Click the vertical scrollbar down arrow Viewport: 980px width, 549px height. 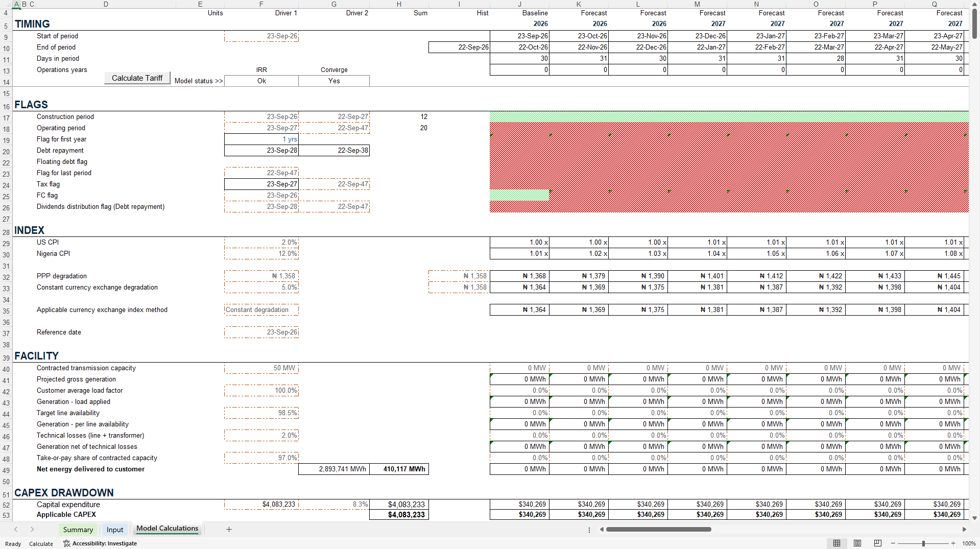(x=974, y=518)
